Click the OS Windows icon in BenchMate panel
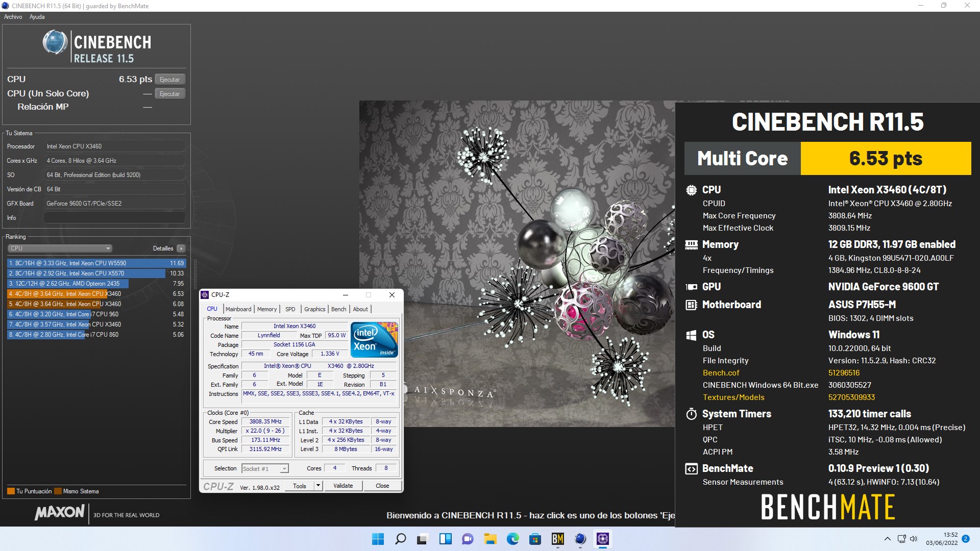The image size is (980, 551). 691,335
